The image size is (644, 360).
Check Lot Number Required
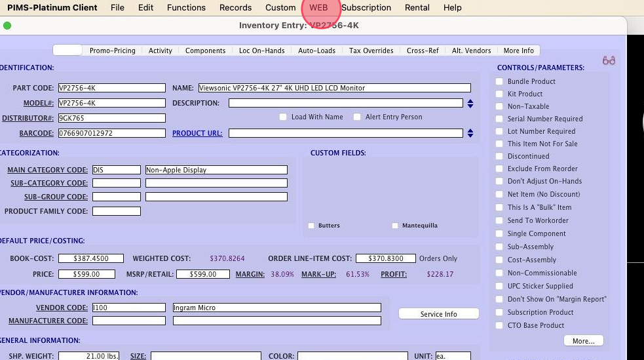pyautogui.click(x=499, y=131)
